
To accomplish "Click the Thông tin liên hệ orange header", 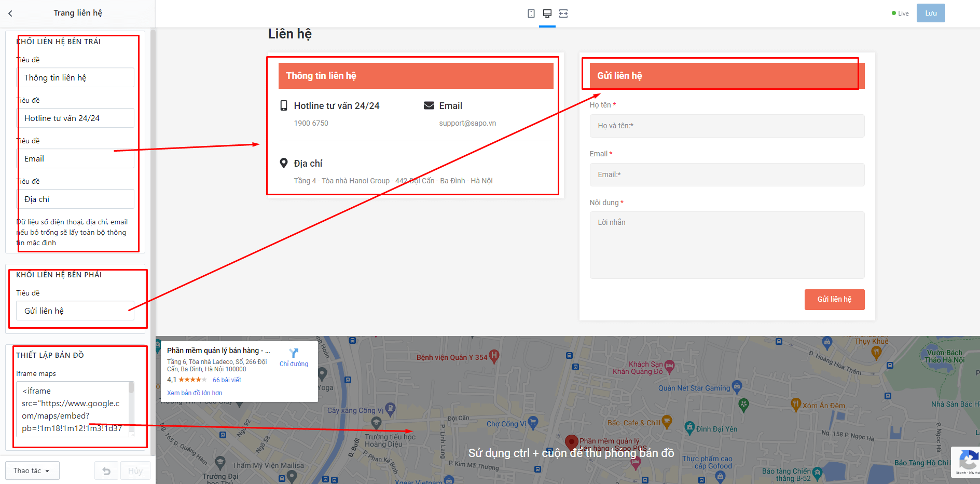I will pos(416,76).
